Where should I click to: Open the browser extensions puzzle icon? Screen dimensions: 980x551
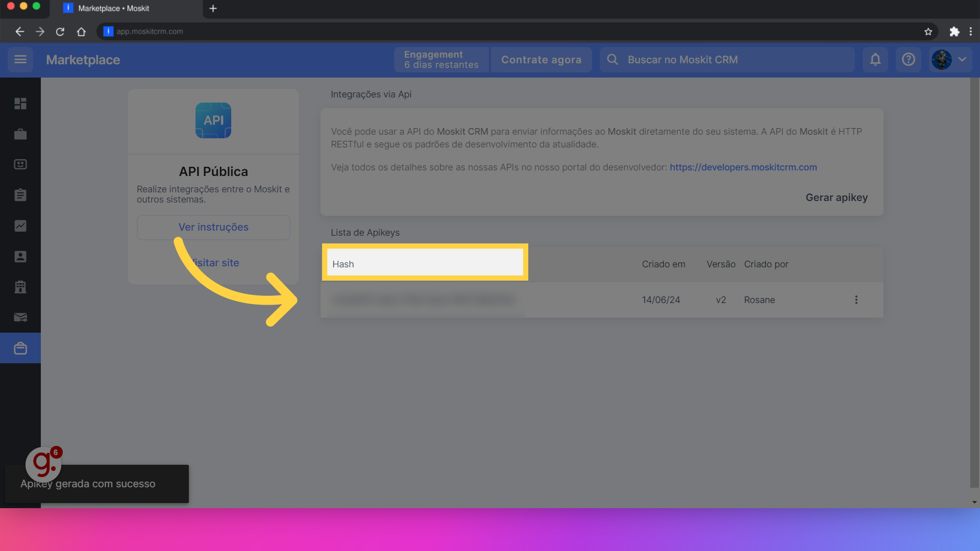click(x=954, y=32)
